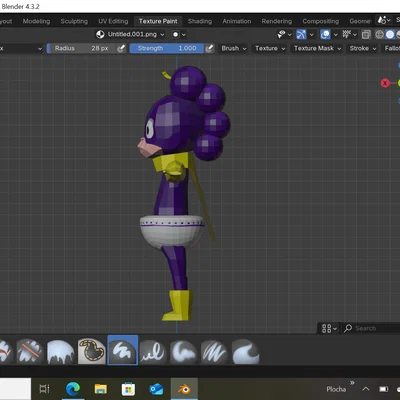Switch to the Modeling workspace tab
The image size is (400, 400).
36,21
